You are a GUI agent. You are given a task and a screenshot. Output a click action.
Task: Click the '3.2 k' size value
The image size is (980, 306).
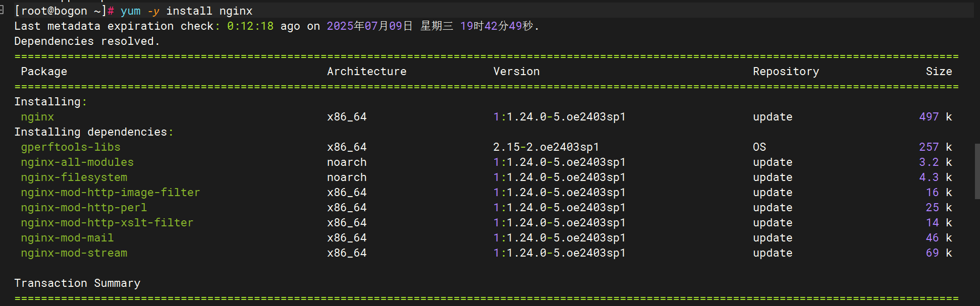point(936,162)
